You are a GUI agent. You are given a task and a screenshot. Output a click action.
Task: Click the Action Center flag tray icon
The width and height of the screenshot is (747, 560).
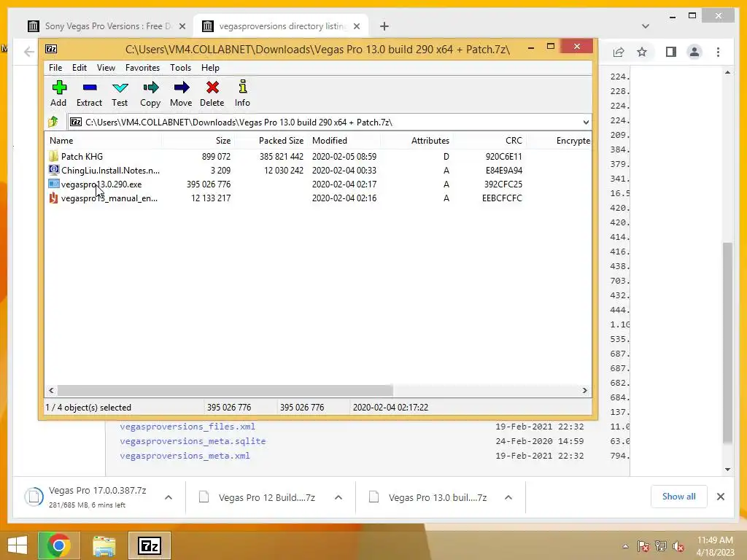pyautogui.click(x=643, y=546)
